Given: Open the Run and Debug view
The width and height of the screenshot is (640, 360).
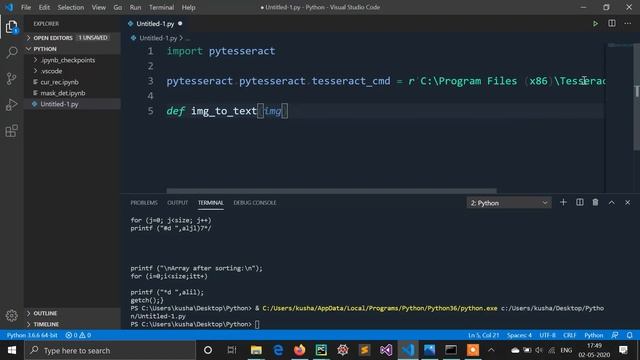Looking at the screenshot, I should click(11, 104).
